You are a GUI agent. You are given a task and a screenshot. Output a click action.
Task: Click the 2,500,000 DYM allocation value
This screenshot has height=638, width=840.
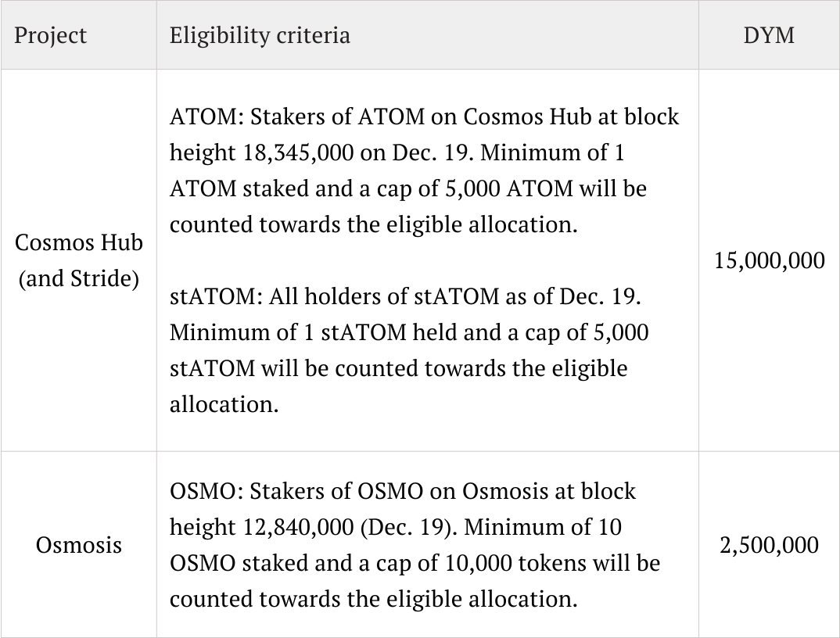point(769,544)
